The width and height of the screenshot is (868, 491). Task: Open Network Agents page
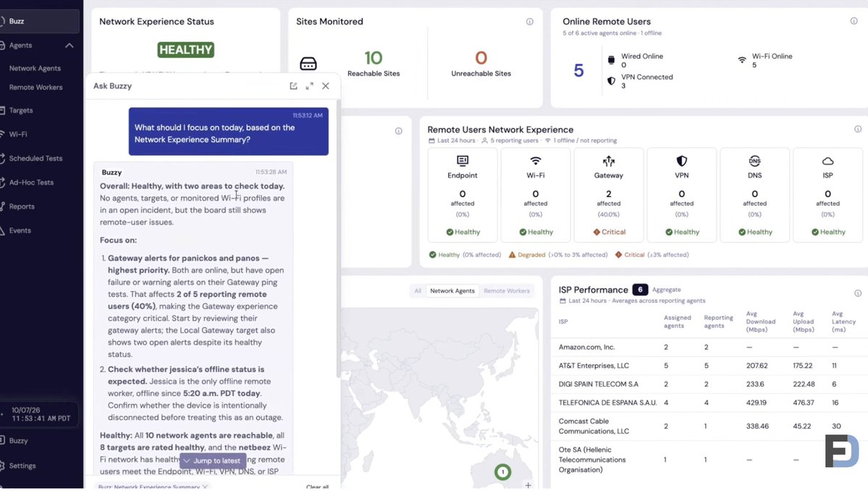[35, 68]
